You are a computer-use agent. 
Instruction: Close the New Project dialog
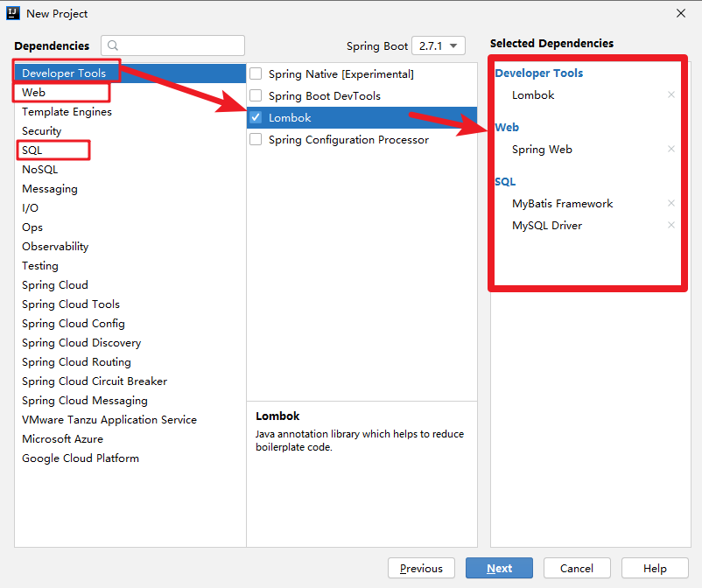pyautogui.click(x=681, y=13)
